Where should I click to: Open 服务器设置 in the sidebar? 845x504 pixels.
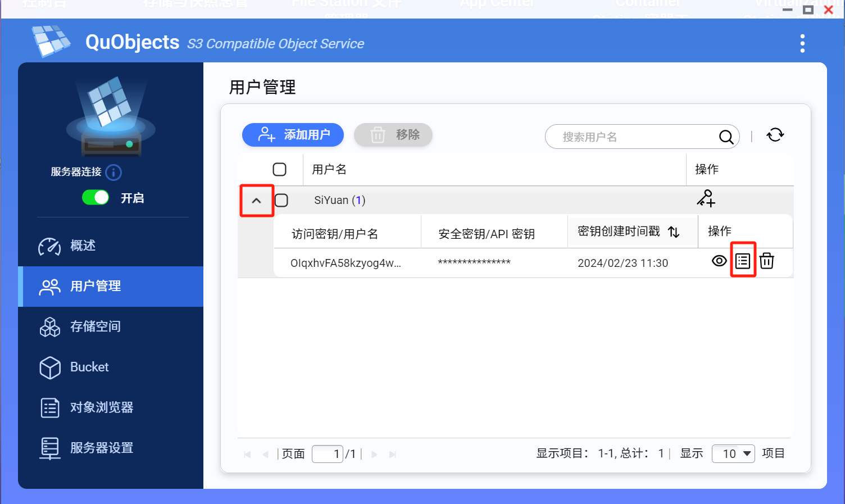(101, 448)
